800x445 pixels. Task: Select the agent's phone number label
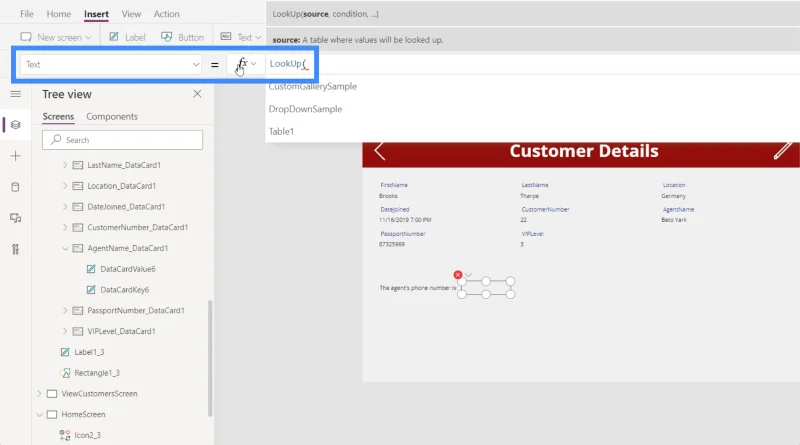point(418,288)
